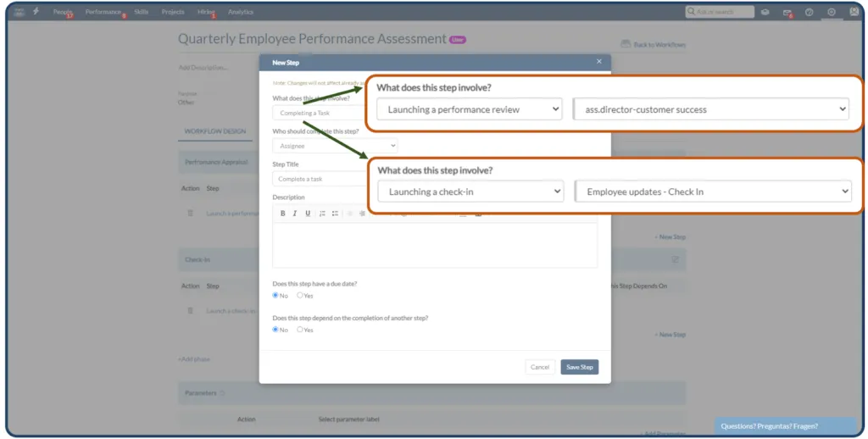Viewport: 868px width, 439px height.
Task: Click the Quarterly Employee Performance Assessment title
Action: click(x=312, y=39)
